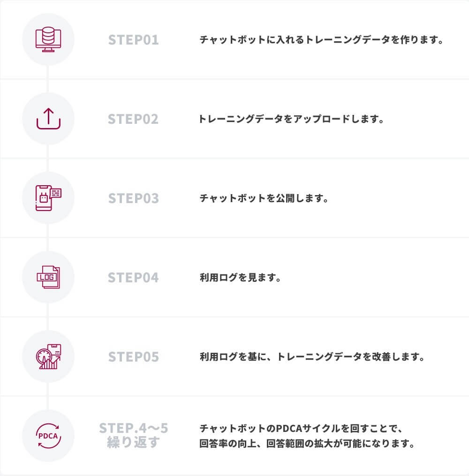Select the STEP02 label

133,119
